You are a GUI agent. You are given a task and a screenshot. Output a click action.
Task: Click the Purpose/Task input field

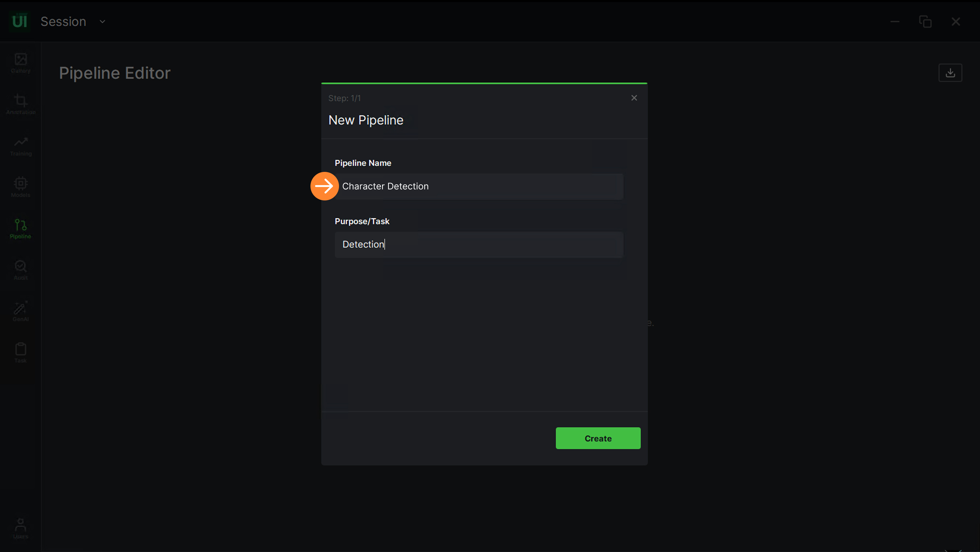(479, 245)
